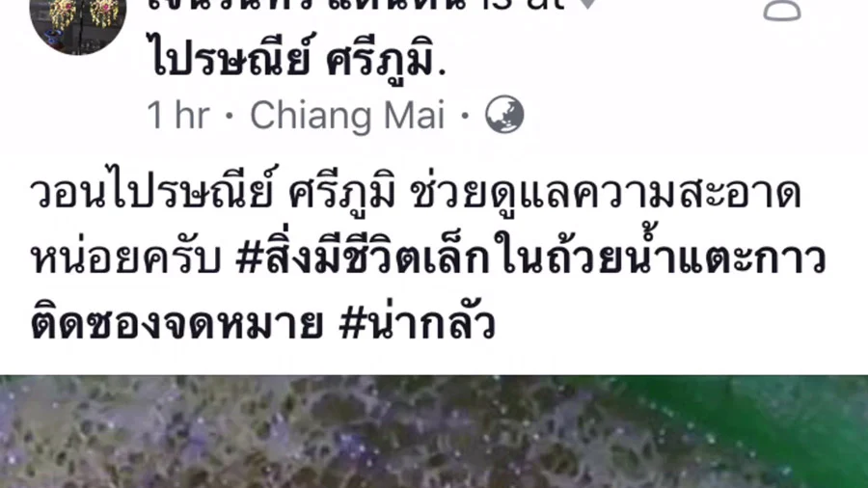Open the Chiang Mai location tag
The width and height of the screenshot is (868, 488).
pyautogui.click(x=347, y=116)
